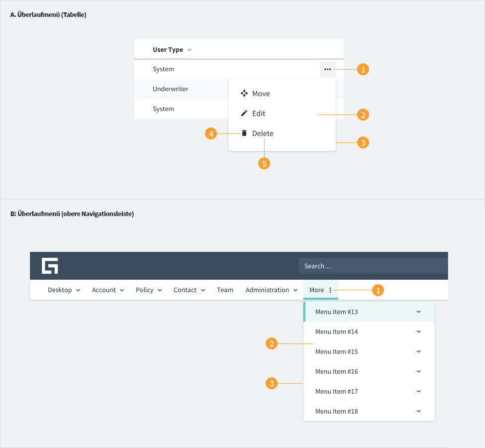Expand the Desktop navigation dropdown

click(78, 290)
